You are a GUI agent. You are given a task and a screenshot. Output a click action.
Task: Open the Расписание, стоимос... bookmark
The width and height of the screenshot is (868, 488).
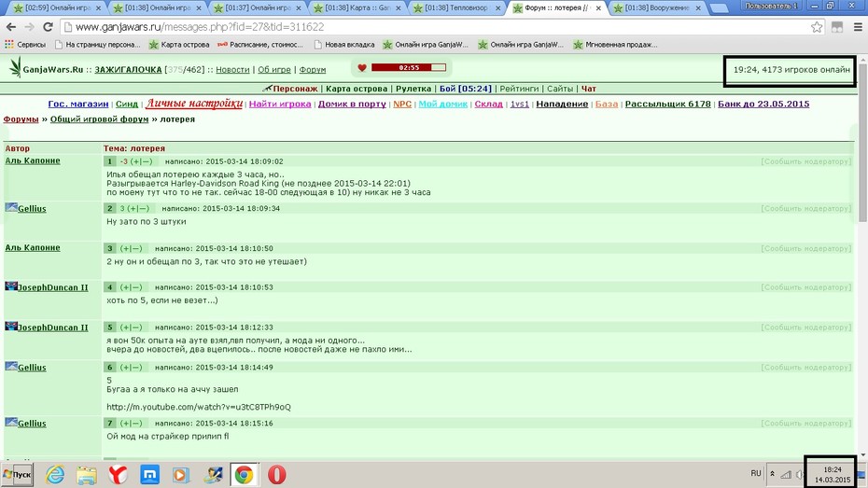[260, 45]
